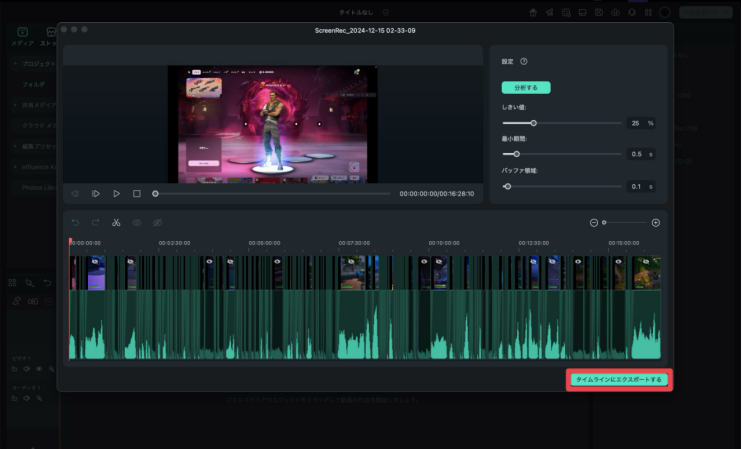Image resolution: width=742 pixels, height=449 pixels.
Task: Click the zoom in plus icon
Action: (656, 222)
